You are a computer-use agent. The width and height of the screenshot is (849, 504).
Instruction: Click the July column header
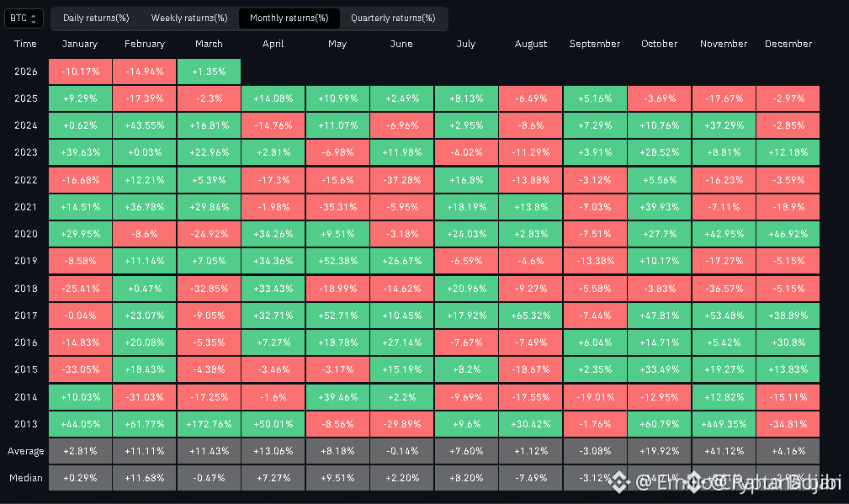point(465,44)
